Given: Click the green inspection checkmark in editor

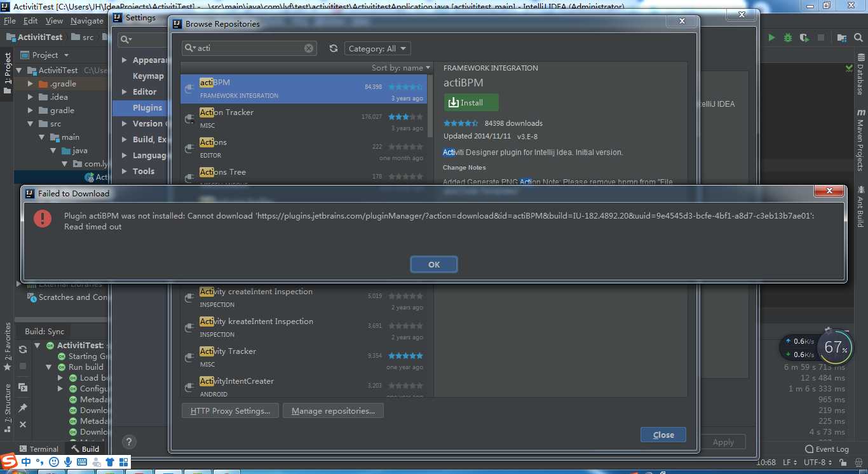Looking at the screenshot, I should click(850, 67).
